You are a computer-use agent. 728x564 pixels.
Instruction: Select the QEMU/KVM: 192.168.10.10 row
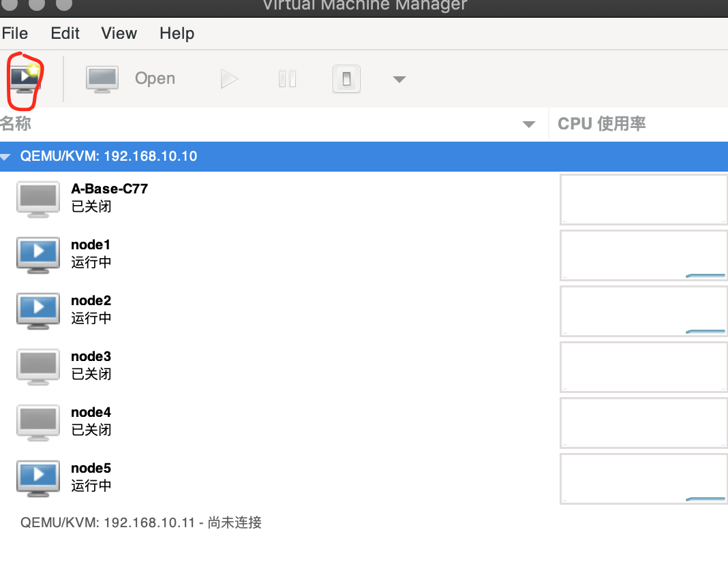364,156
